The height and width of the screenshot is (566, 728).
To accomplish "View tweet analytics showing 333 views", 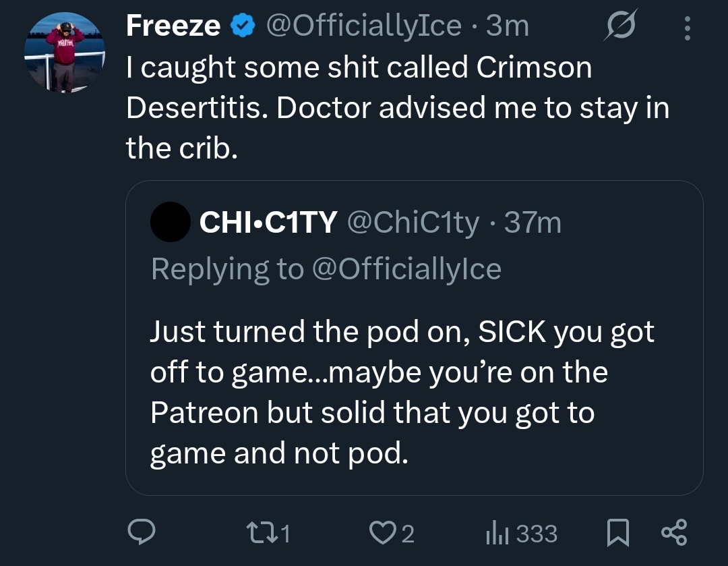I will pos(521,534).
